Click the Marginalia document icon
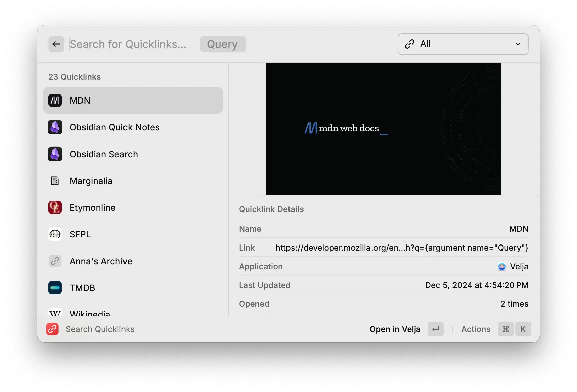Screen dimensions: 577x392 [x=55, y=181]
